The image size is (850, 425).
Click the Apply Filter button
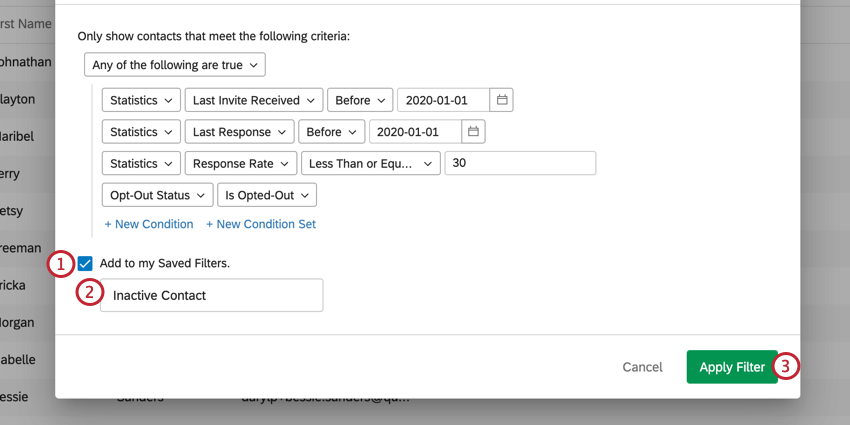coord(732,367)
